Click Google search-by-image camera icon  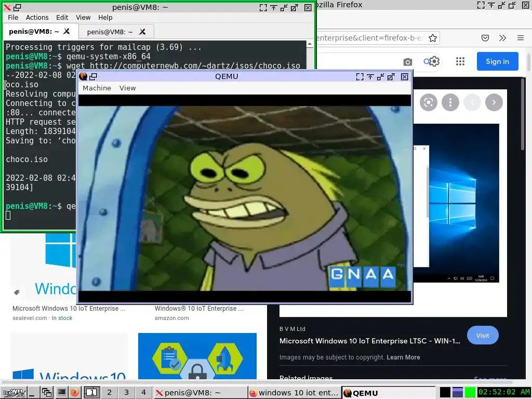(408, 62)
